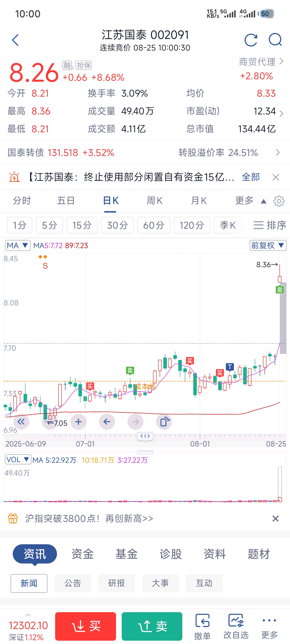Close the 沪指突破3800点 banner
This screenshot has width=290, height=644.
click(275, 519)
